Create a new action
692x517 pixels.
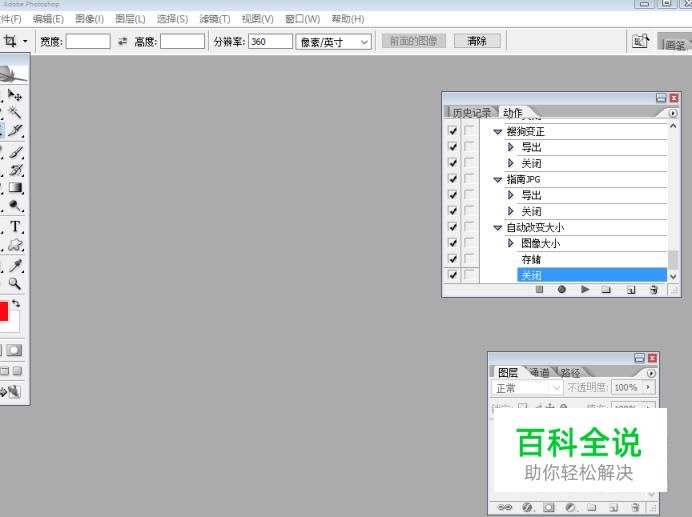[x=631, y=290]
